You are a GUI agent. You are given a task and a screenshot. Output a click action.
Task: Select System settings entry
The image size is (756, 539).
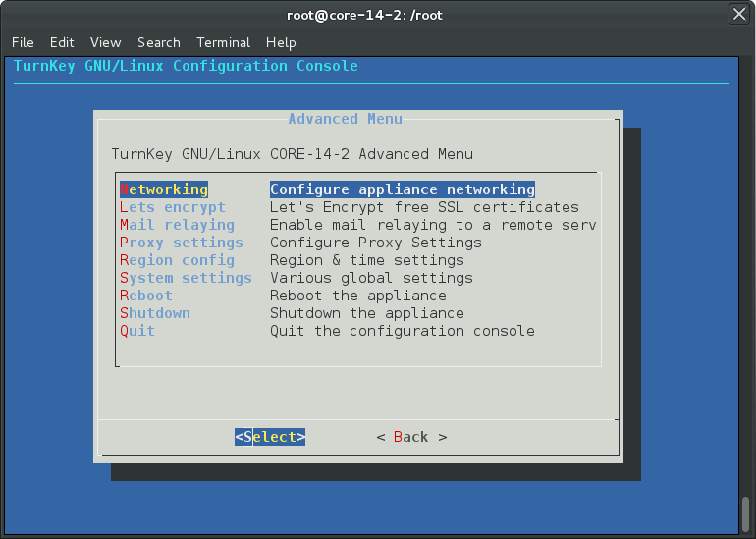point(186,278)
